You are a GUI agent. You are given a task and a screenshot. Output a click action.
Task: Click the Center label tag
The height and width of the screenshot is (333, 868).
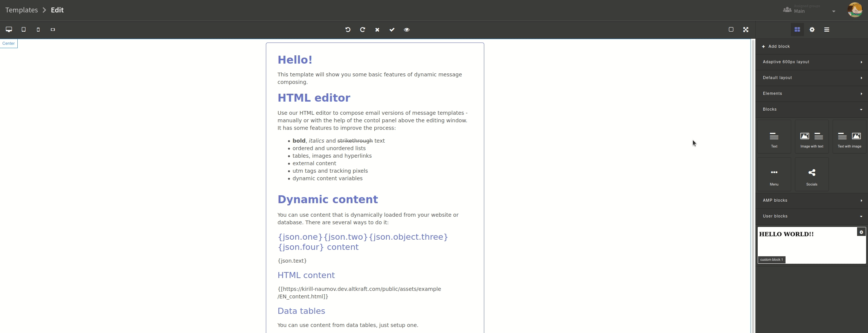(x=9, y=44)
